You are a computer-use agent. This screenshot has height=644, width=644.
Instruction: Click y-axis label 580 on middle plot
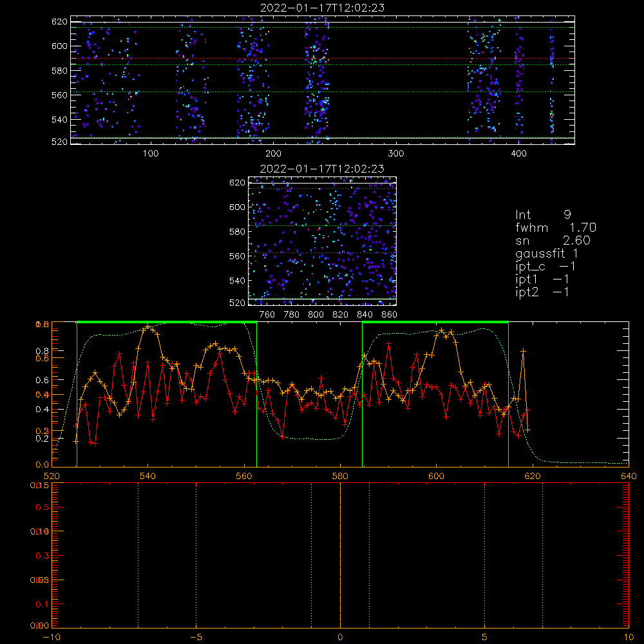coord(237,232)
